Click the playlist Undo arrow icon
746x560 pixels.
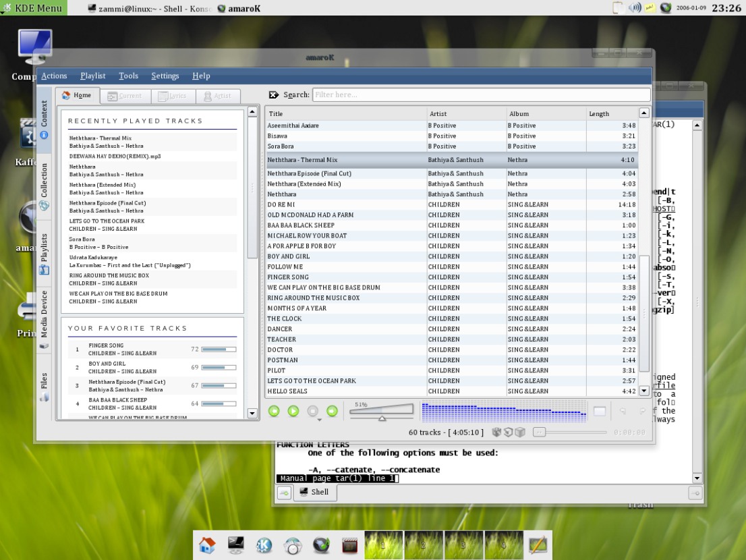click(x=623, y=411)
